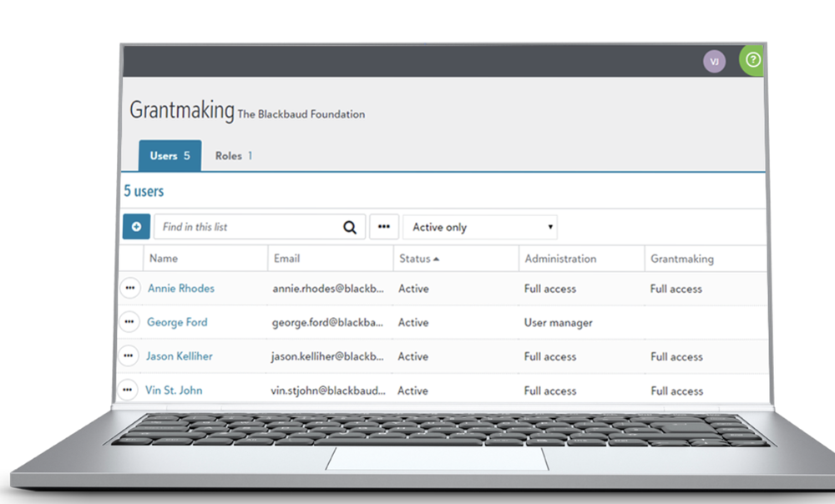835x504 pixels.
Task: Open Annie Rhodes row actions menu
Action: point(130,288)
